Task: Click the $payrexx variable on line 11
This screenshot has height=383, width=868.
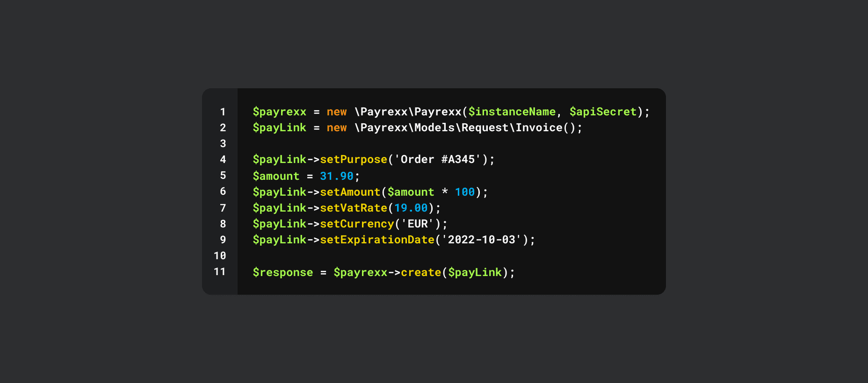Action: tap(361, 273)
